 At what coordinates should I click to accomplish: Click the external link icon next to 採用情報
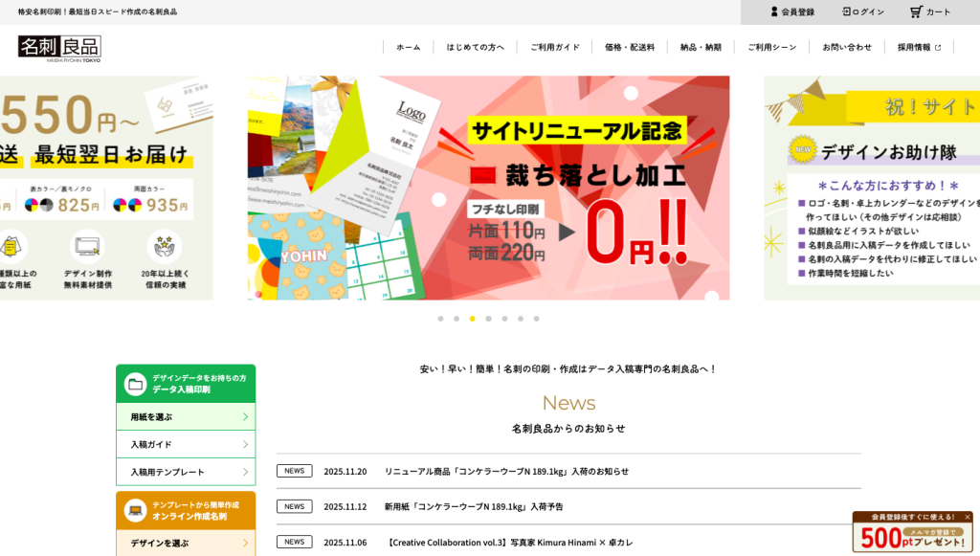tap(938, 47)
